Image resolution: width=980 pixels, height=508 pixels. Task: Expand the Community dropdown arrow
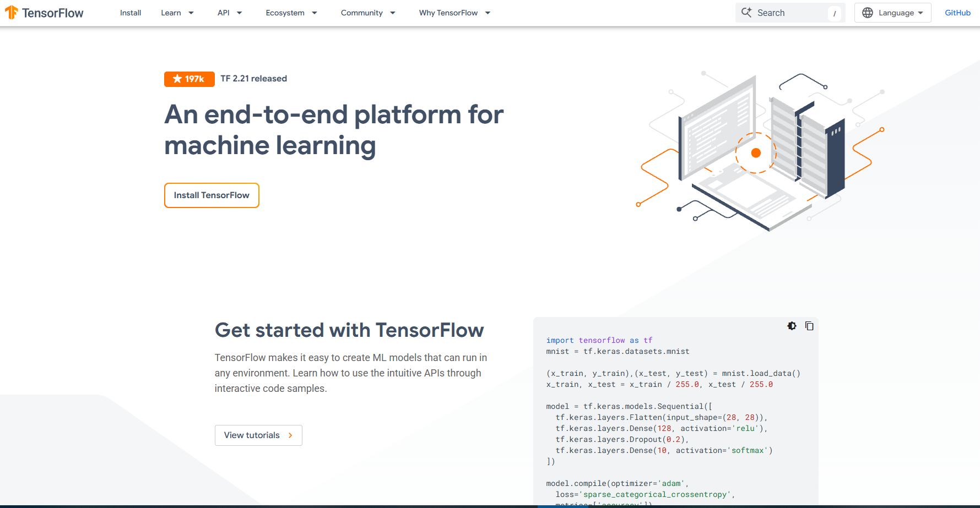click(x=393, y=13)
